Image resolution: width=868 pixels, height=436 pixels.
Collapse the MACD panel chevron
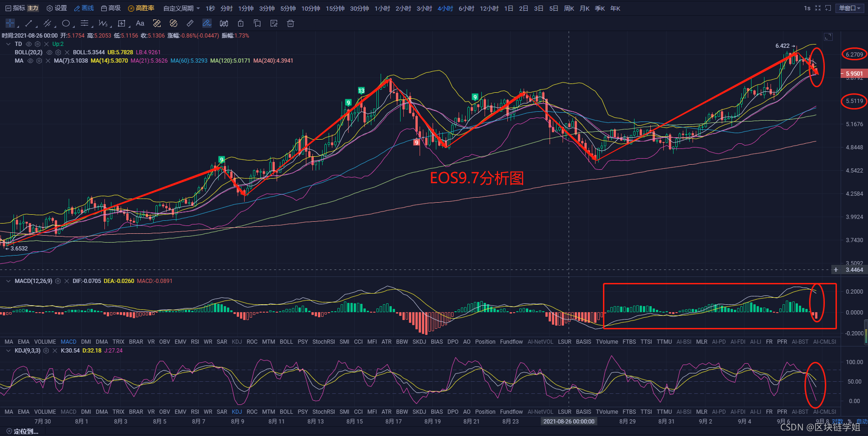(8, 281)
